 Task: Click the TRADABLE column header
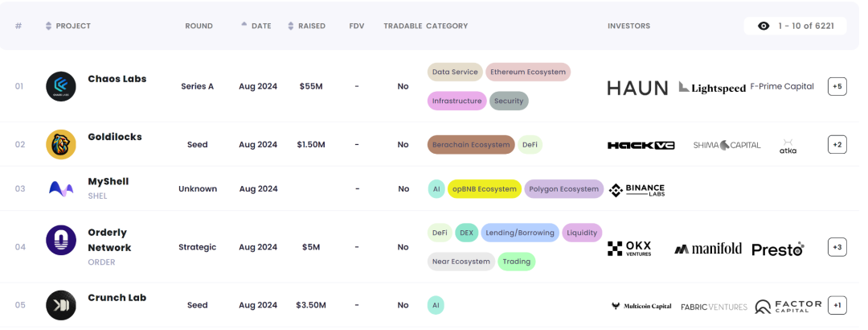click(403, 26)
